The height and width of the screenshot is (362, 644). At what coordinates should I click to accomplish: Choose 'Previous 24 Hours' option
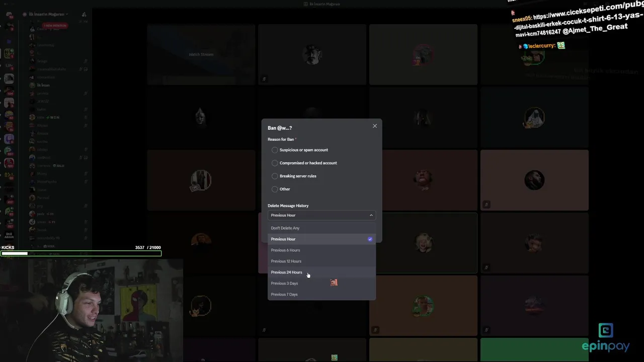coord(321,273)
